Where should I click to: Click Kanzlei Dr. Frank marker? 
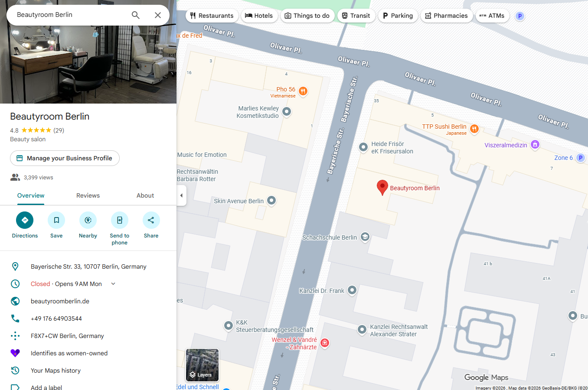(352, 290)
